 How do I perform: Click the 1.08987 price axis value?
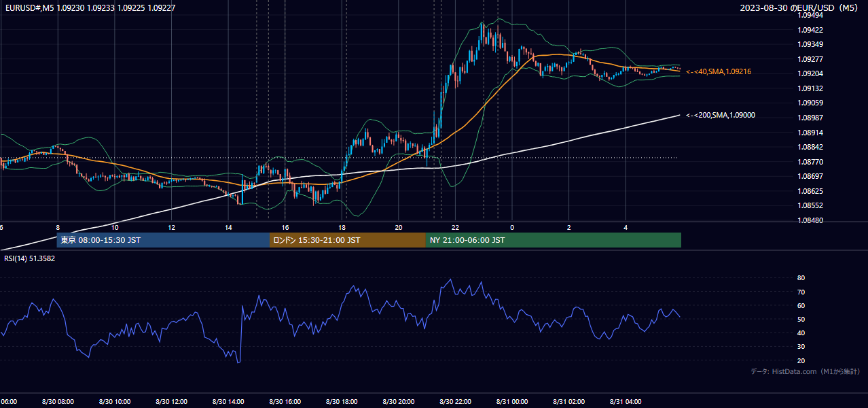click(x=810, y=118)
